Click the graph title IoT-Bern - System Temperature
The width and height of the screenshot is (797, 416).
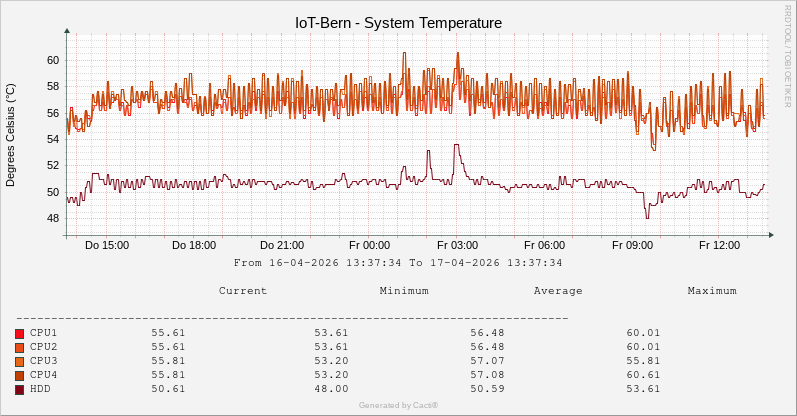click(x=398, y=22)
